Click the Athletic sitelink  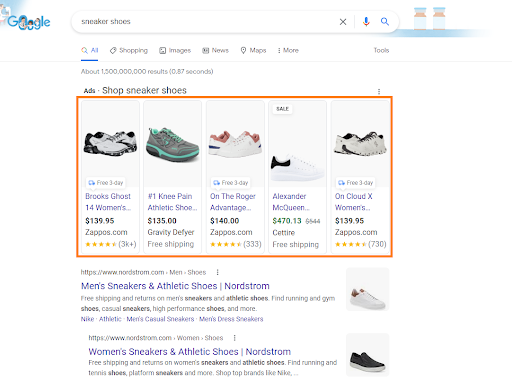pos(110,319)
